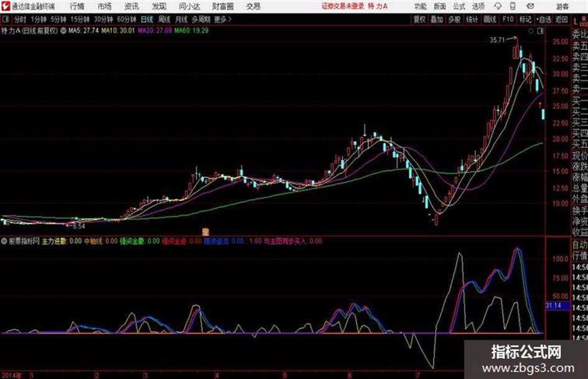Click the 返回 toolbar button
This screenshot has height=379, width=588.
coord(561,19)
